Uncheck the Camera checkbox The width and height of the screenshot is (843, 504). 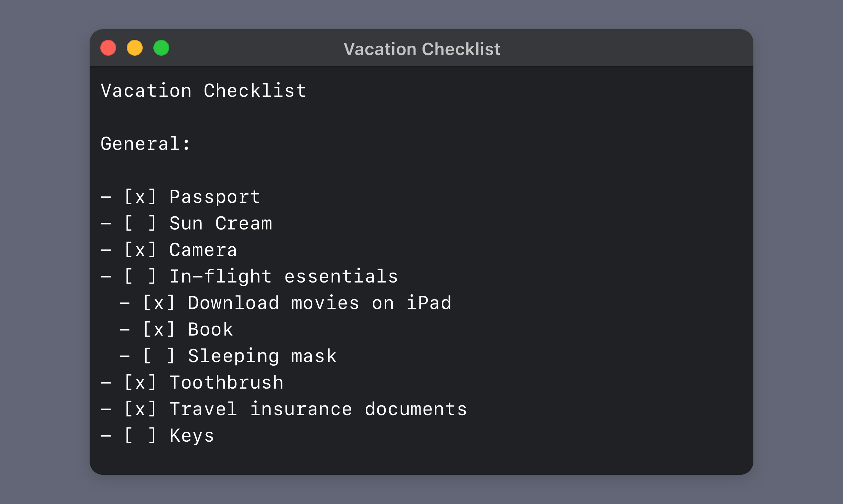click(x=140, y=250)
